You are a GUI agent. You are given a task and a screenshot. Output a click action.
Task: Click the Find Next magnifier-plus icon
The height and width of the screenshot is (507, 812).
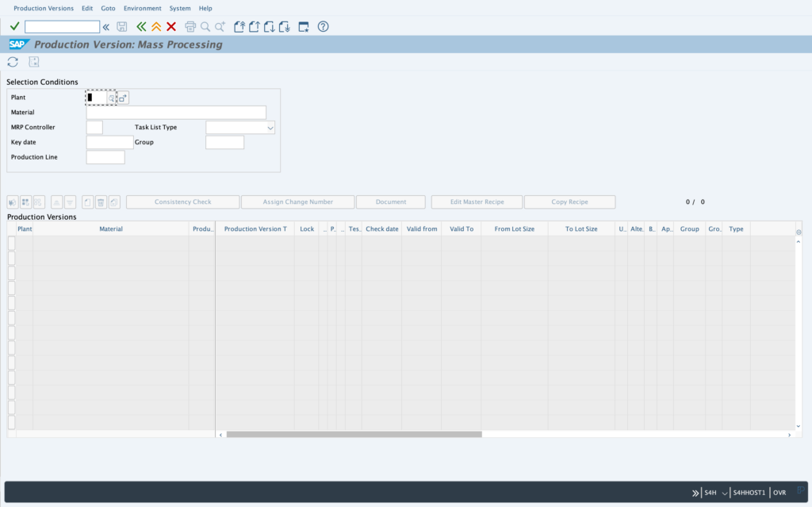pyautogui.click(x=220, y=27)
